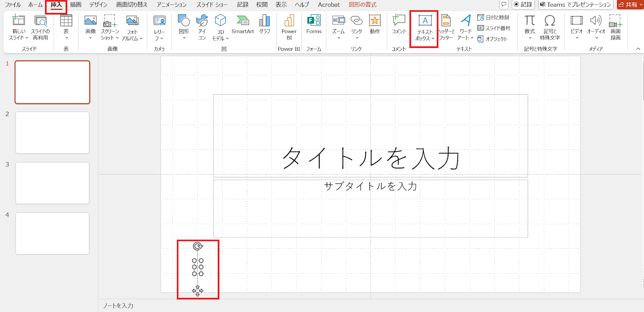Insert スライド番号
The height and width of the screenshot is (312, 644).
point(494,28)
